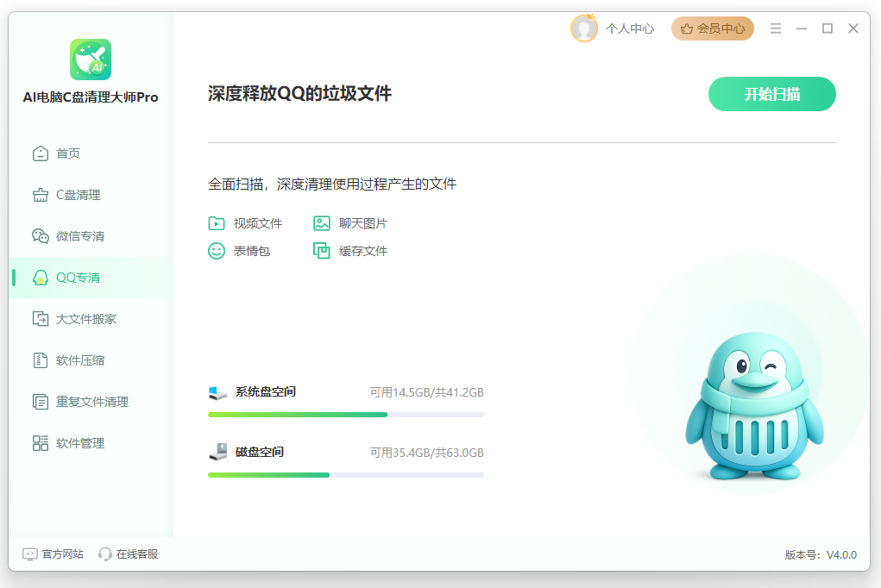Screen dimensions: 881x588
Task: Click 可用35.4GB/共63.0GB text
Action: coord(426,453)
